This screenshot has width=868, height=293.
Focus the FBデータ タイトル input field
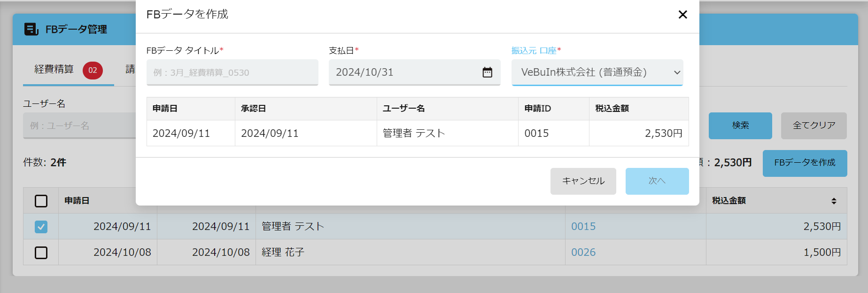[232, 72]
